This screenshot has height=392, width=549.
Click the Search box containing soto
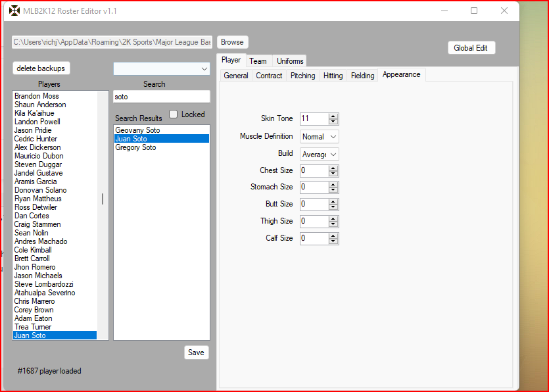tap(162, 97)
